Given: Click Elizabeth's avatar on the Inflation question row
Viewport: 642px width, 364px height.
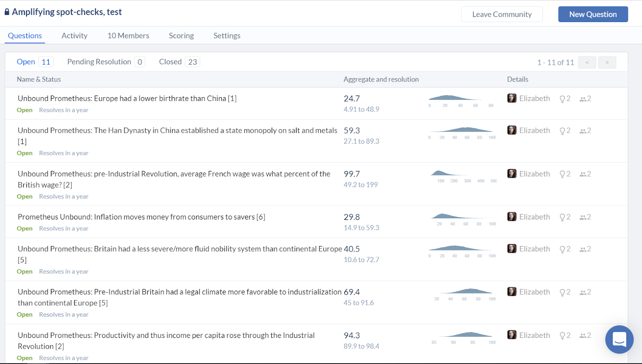Looking at the screenshot, I should [512, 217].
